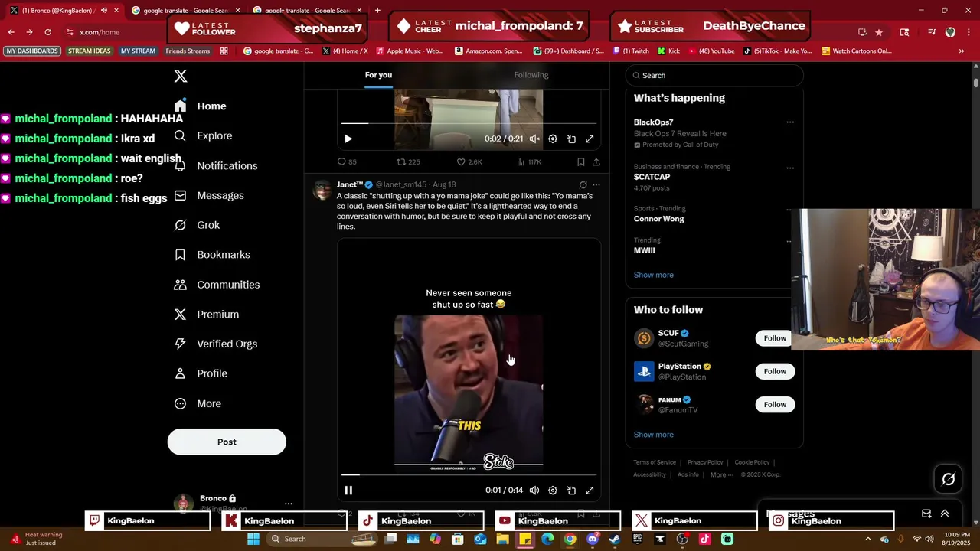Screen dimensions: 980x551
Task: Open Premium in the sidebar
Action: tap(207, 314)
